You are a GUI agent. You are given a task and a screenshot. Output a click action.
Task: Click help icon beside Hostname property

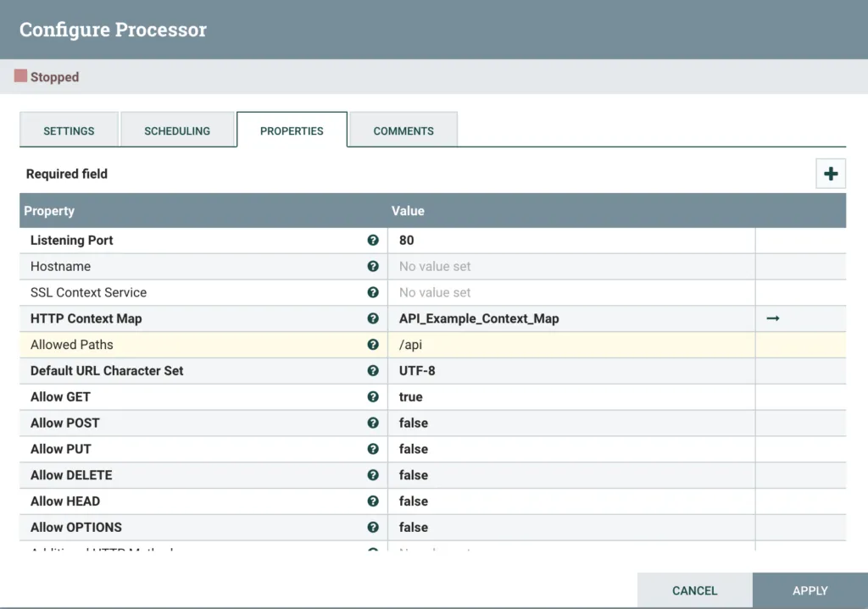coord(373,266)
